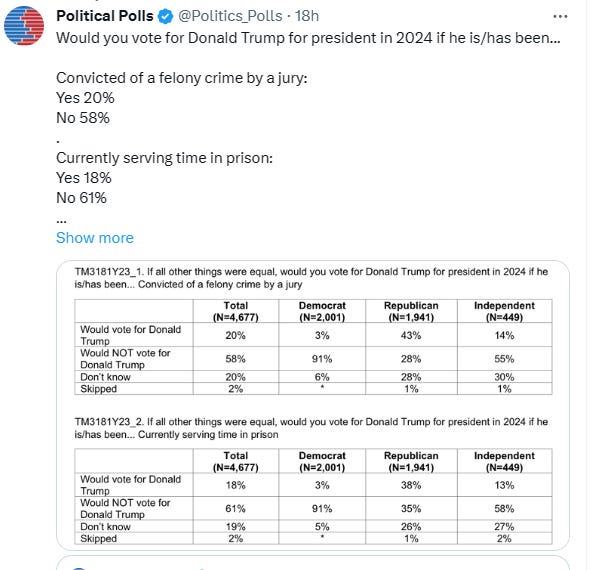This screenshot has height=570, width=591.
Task: Open the Political Polls profile avatar
Action: coord(24,26)
